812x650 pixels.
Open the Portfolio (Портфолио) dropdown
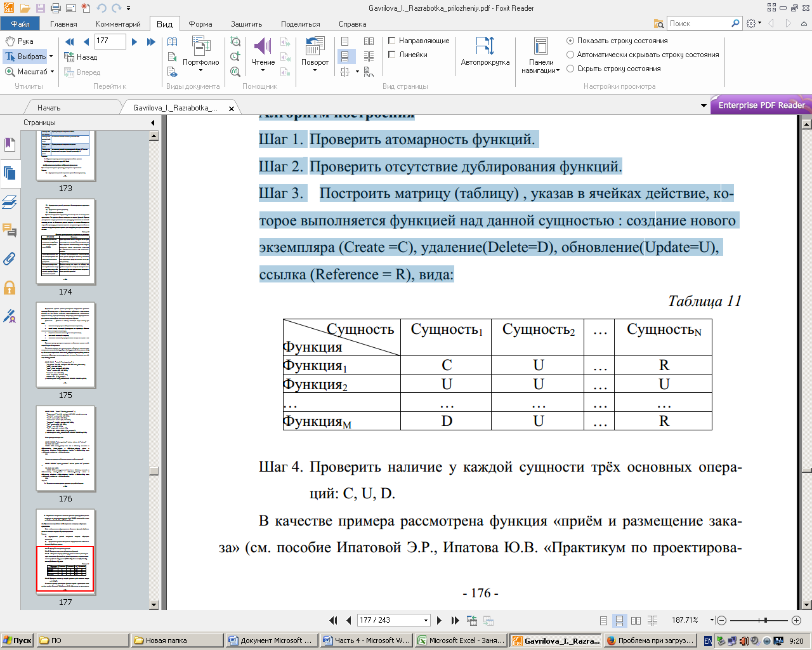pos(200,70)
